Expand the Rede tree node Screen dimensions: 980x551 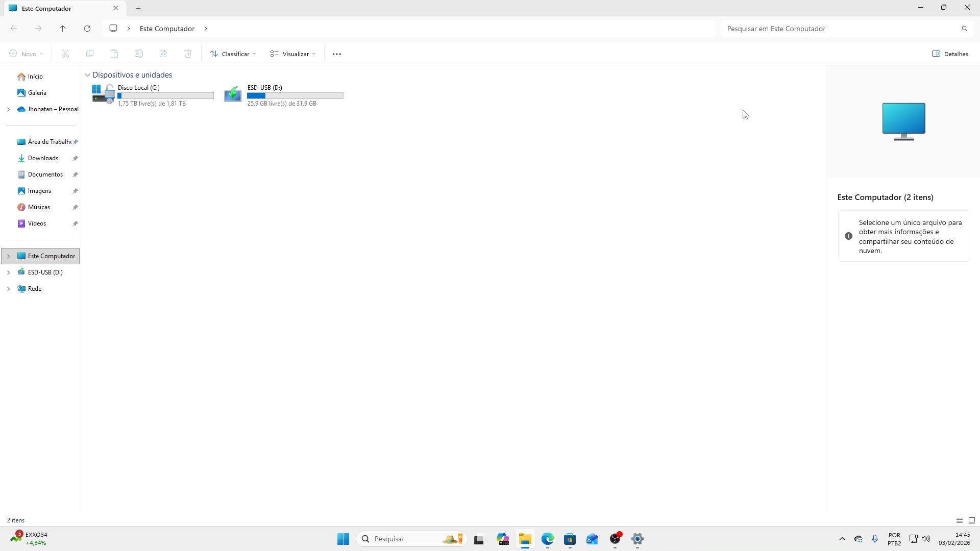pyautogui.click(x=8, y=289)
